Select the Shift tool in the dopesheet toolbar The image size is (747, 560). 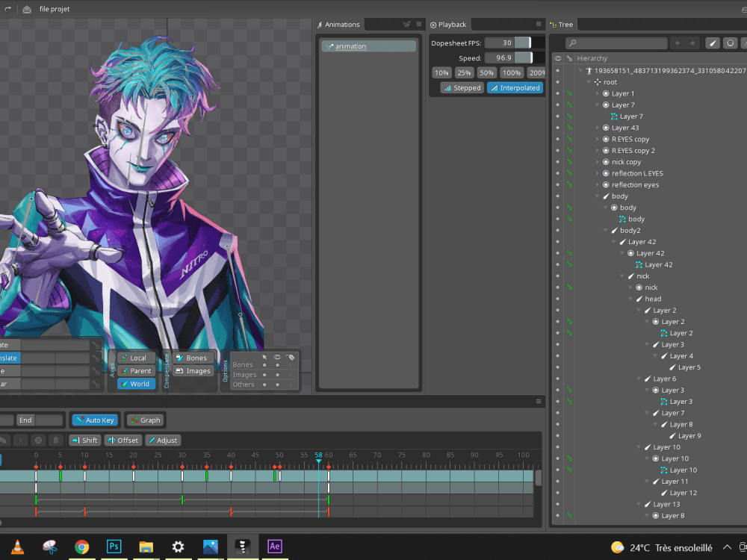point(84,440)
